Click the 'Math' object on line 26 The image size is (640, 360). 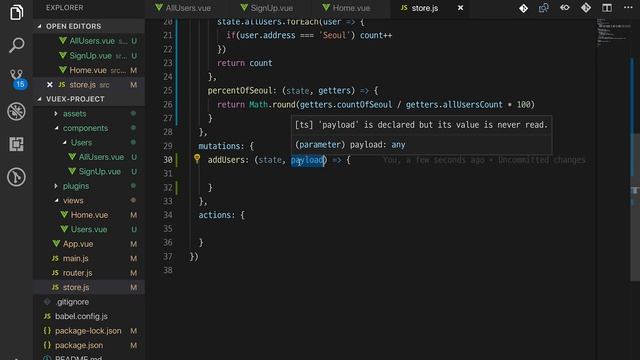click(x=258, y=104)
